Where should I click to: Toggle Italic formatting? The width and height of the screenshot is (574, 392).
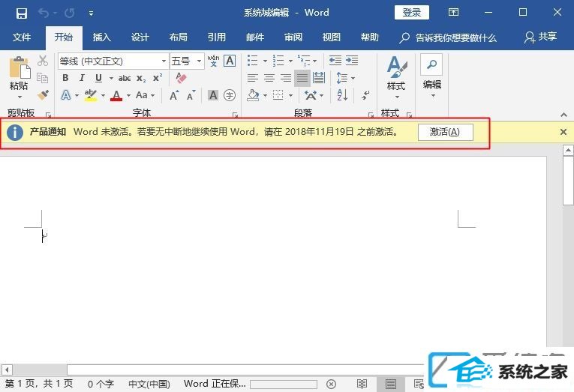click(x=82, y=78)
